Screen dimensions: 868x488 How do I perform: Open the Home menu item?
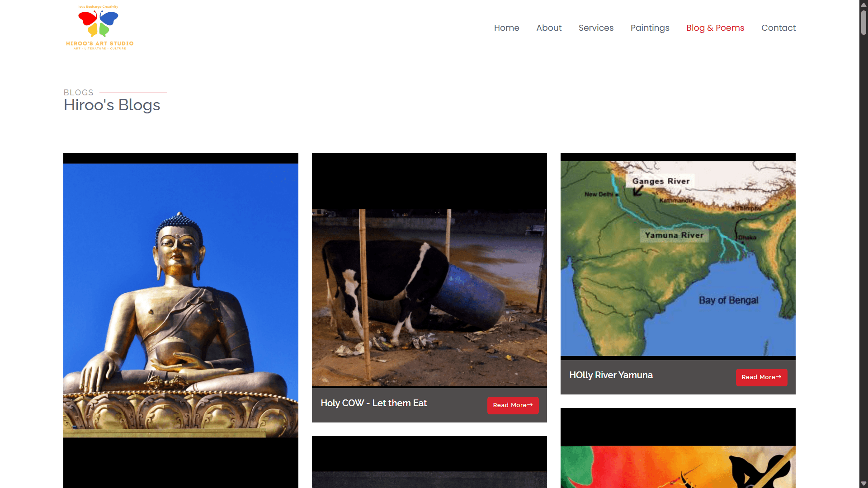pos(506,28)
